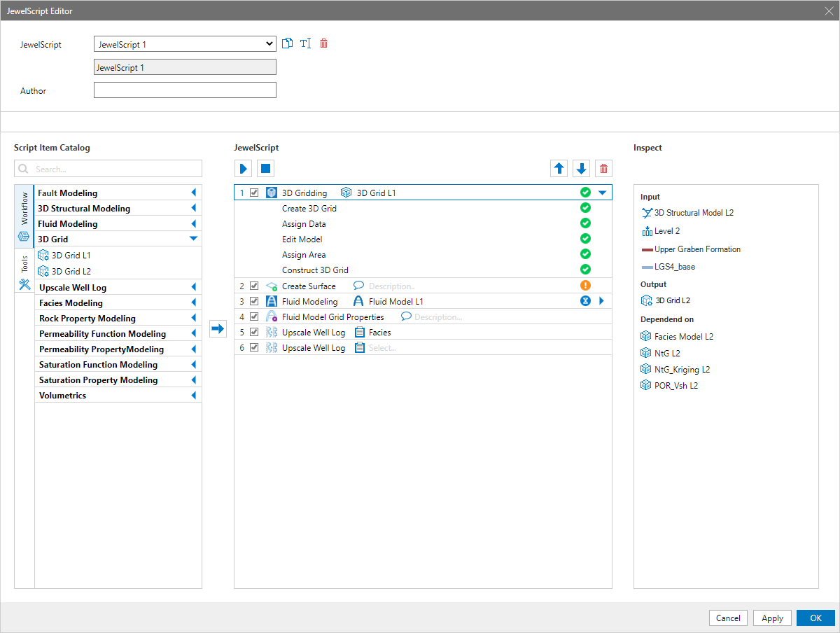Click the copy JewelScript icon
The image size is (840, 633).
287,43
